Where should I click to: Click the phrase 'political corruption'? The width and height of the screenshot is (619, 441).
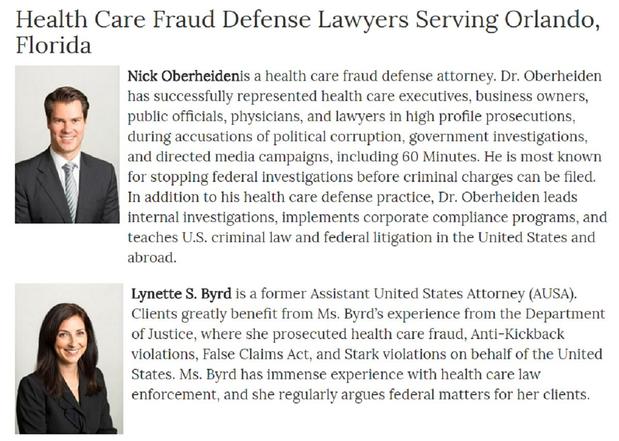[x=337, y=137]
